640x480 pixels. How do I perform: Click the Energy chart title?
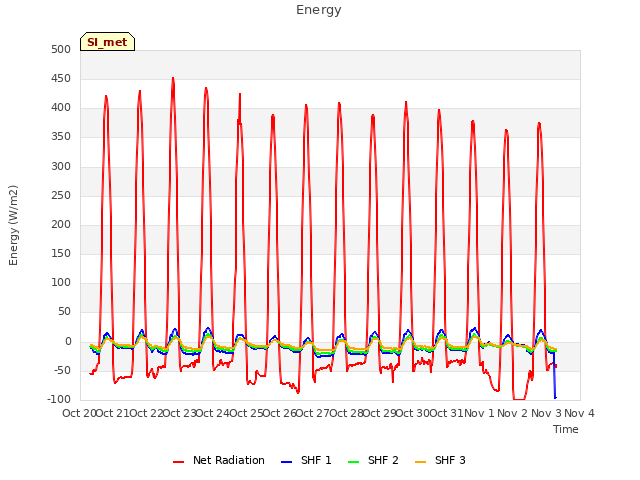(x=319, y=10)
